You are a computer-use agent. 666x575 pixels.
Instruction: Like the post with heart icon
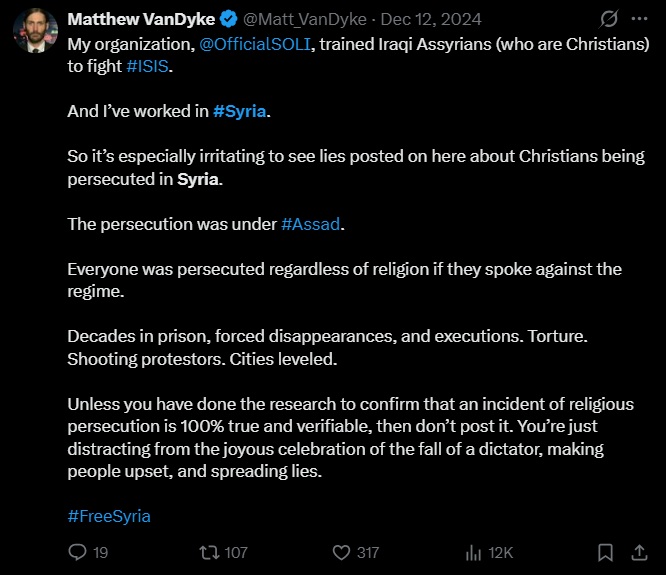pos(340,552)
